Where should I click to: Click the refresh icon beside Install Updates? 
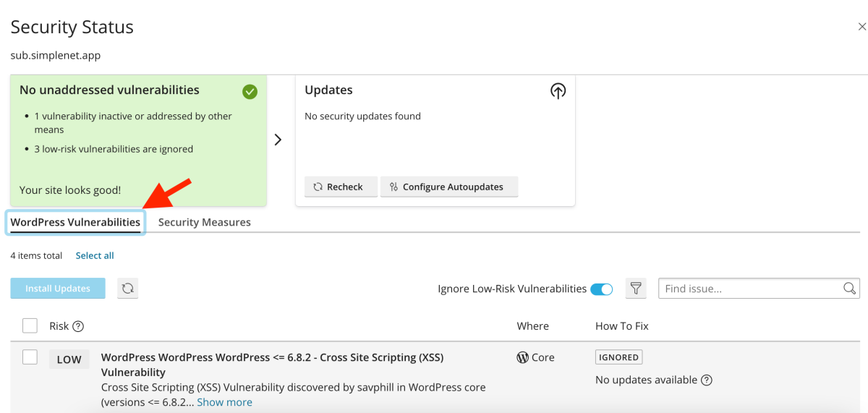tap(128, 289)
